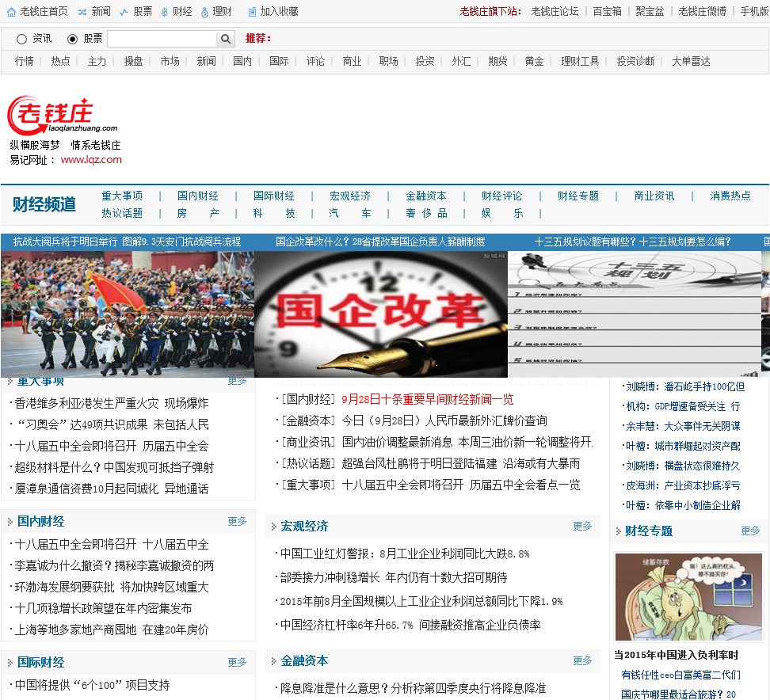Click the money bag icon beside 理财
770x700 pixels.
[x=204, y=12]
